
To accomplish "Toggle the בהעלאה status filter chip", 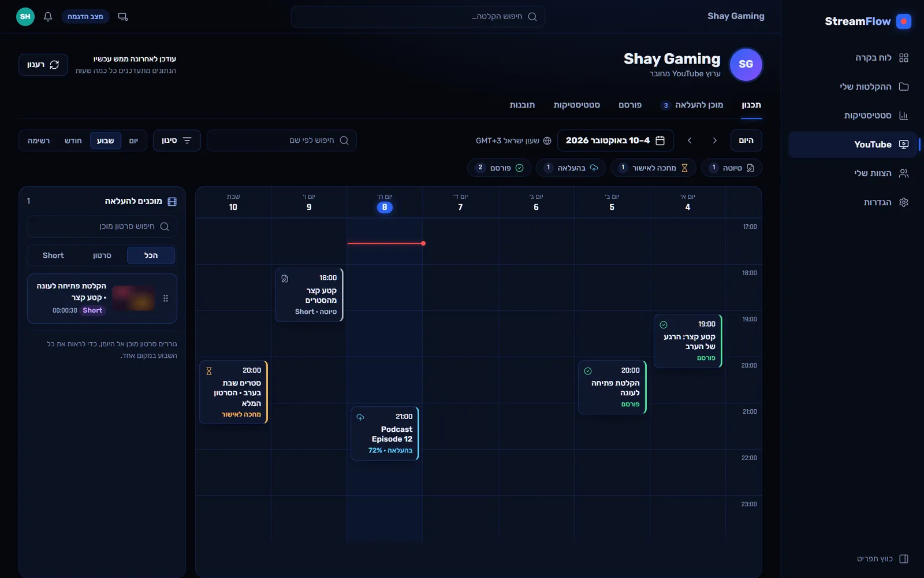I will (571, 168).
